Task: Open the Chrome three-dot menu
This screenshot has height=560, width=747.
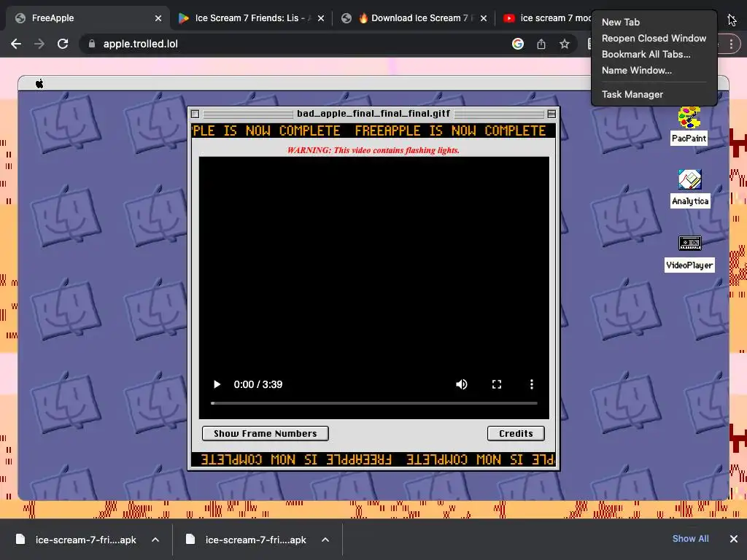Action: (x=731, y=44)
